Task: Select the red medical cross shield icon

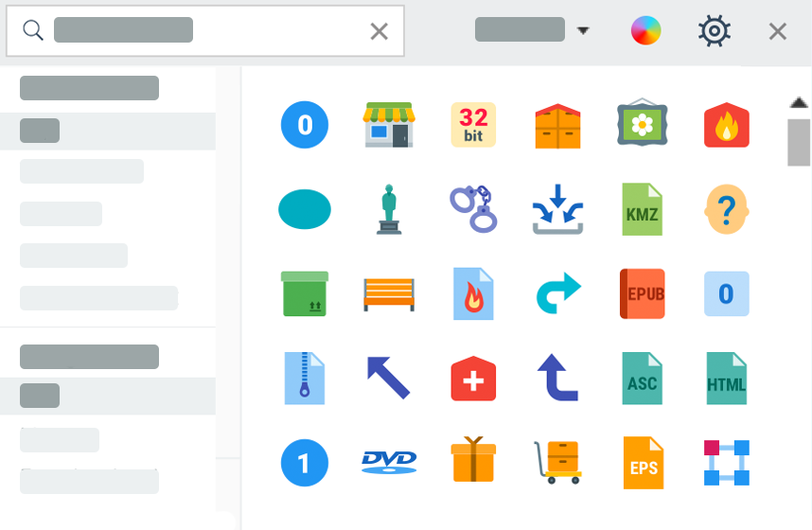Action: [x=473, y=379]
